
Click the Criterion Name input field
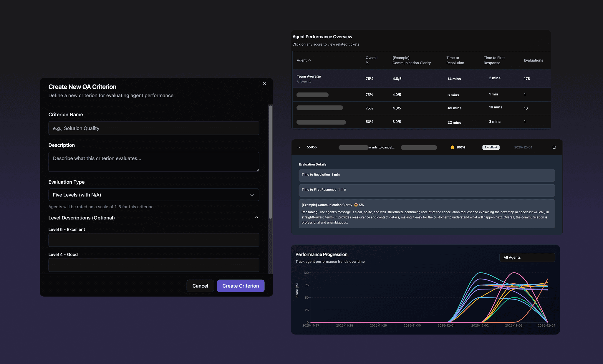click(x=153, y=128)
